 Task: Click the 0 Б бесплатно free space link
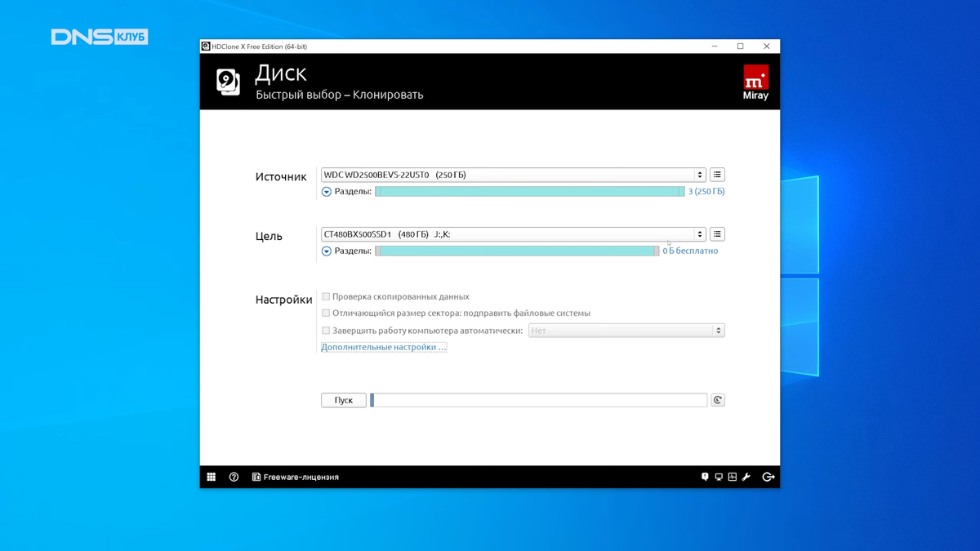(x=690, y=251)
